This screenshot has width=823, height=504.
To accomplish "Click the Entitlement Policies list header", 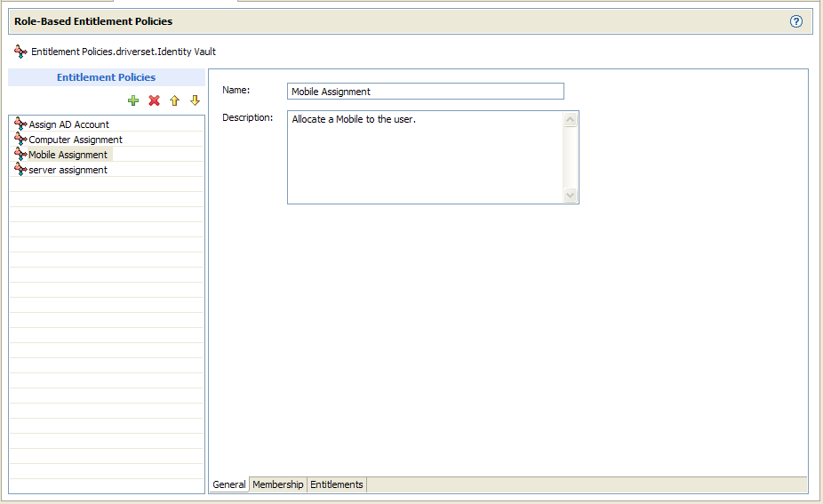I will pos(107,77).
